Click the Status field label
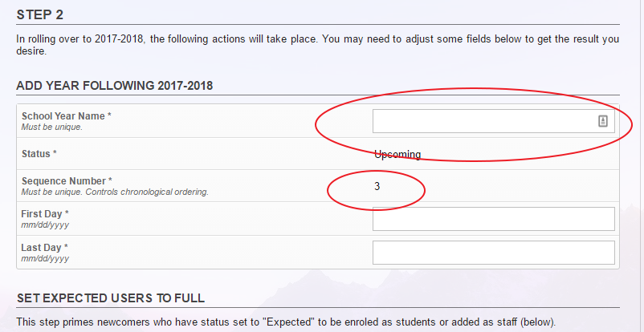 (x=39, y=154)
